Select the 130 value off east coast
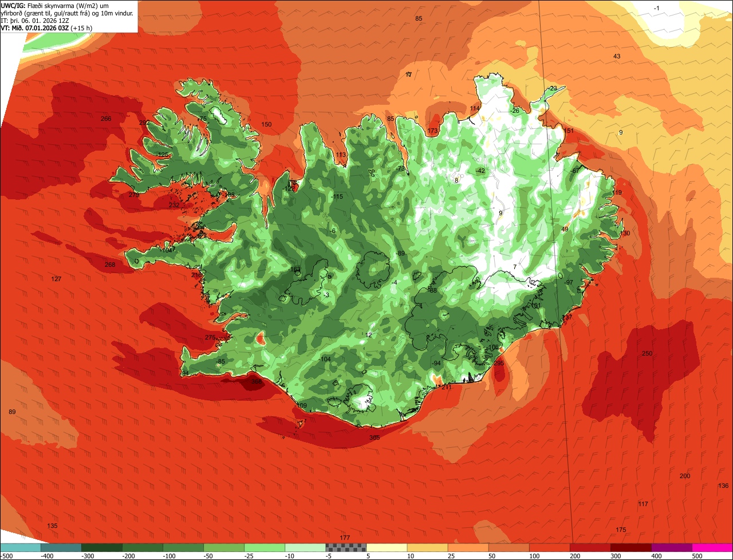The image size is (733, 560). [x=625, y=233]
